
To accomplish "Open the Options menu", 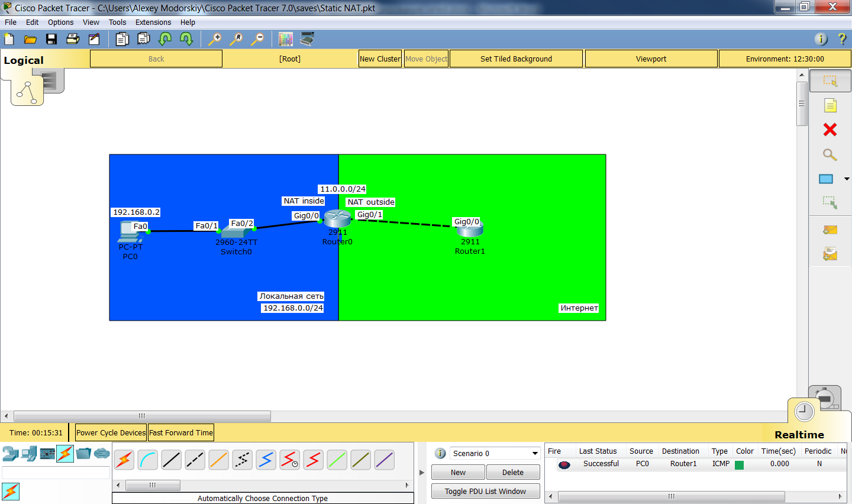I will (60, 22).
